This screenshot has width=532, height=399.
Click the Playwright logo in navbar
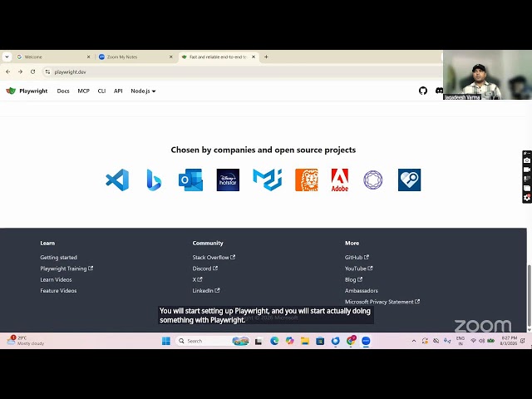11,91
